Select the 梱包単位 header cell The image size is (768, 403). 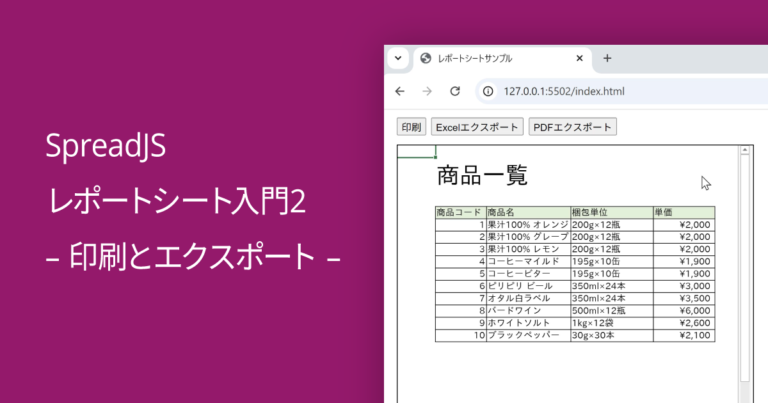[x=612, y=213]
